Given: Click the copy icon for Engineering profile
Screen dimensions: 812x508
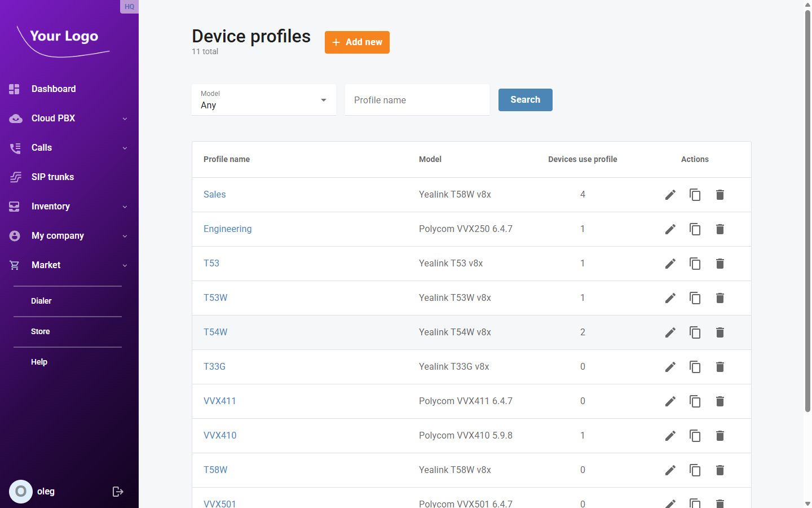Looking at the screenshot, I should tap(695, 229).
